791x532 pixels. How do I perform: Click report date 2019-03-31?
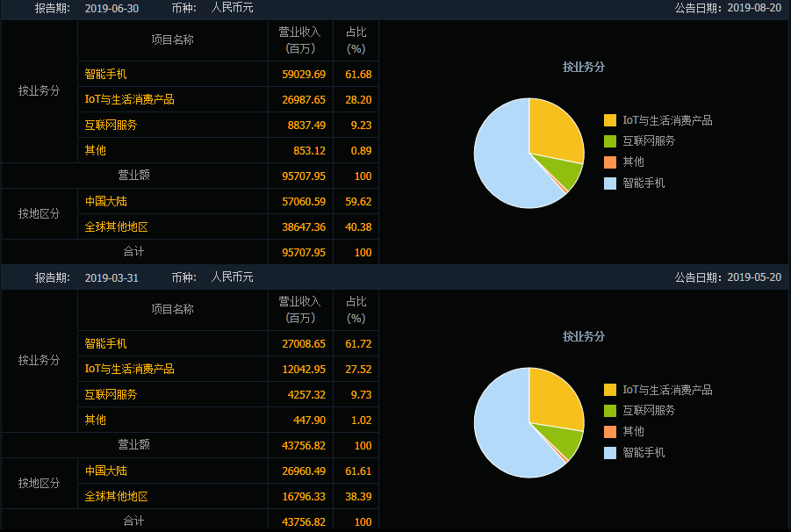(111, 277)
